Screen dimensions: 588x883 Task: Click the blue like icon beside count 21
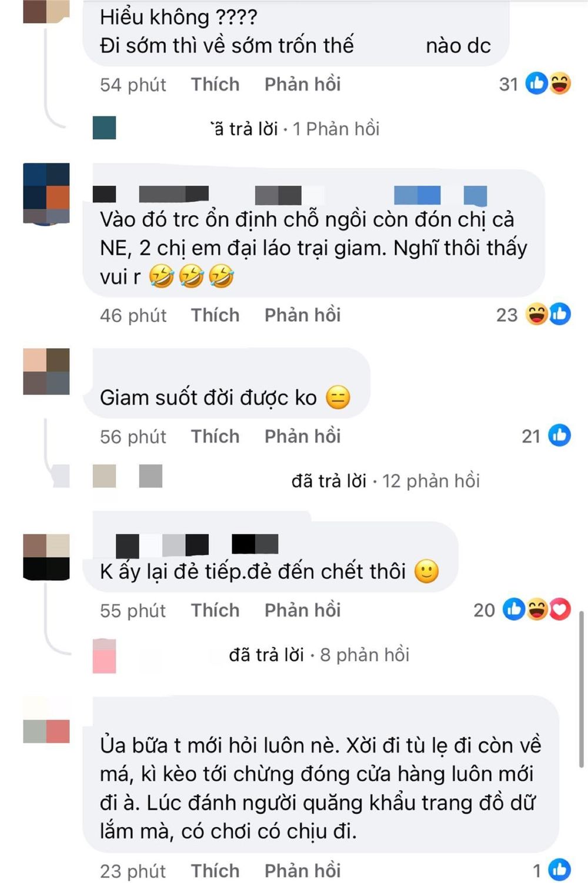coord(560,436)
